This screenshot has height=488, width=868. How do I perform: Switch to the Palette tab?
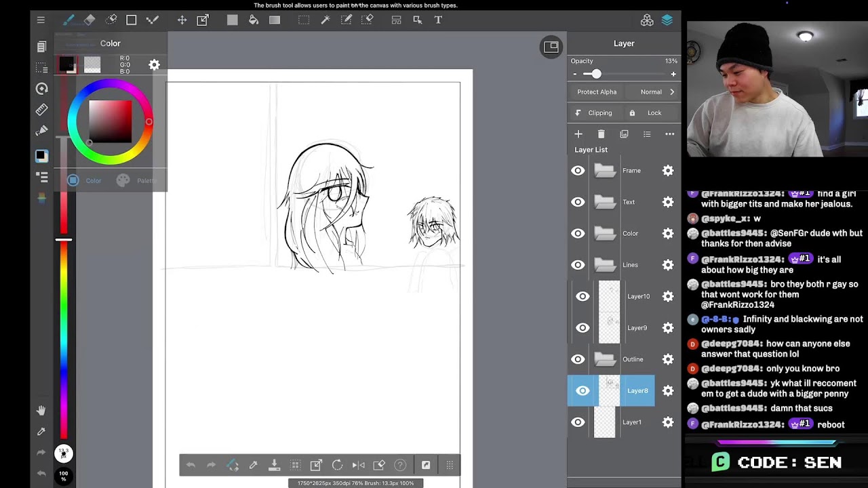pyautogui.click(x=137, y=180)
